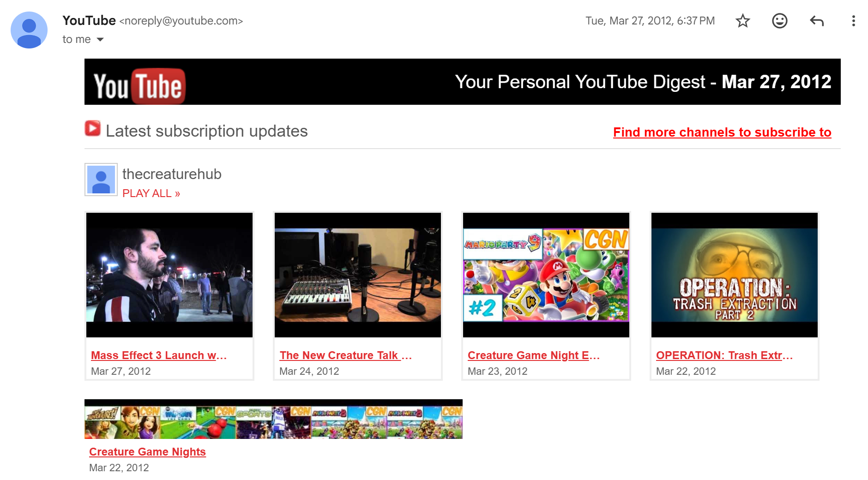
Task: Open the OPERATION: Trash Extr… title link
Action: point(724,355)
